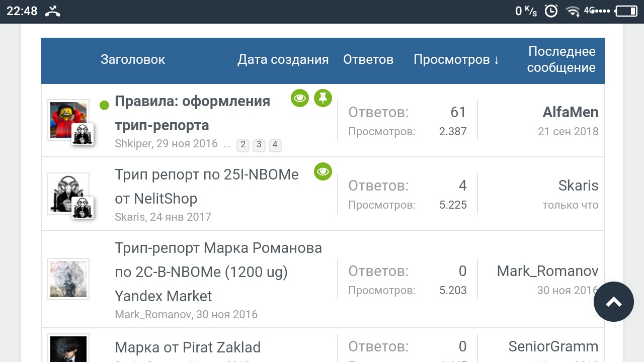
Task: Click reply count 61
Action: pos(458,112)
